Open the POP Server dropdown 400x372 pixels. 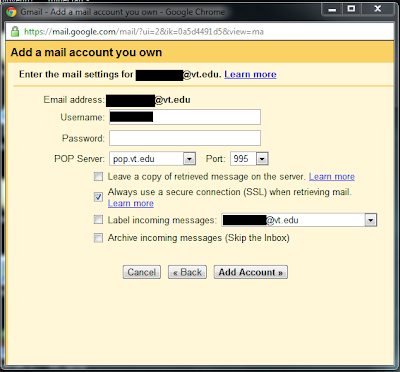pos(152,159)
